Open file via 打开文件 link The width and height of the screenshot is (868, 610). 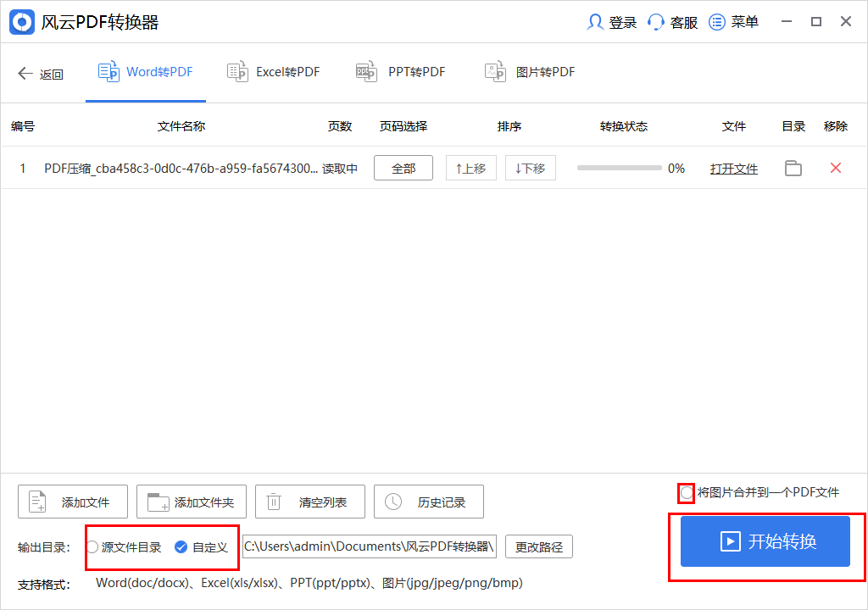click(732, 168)
